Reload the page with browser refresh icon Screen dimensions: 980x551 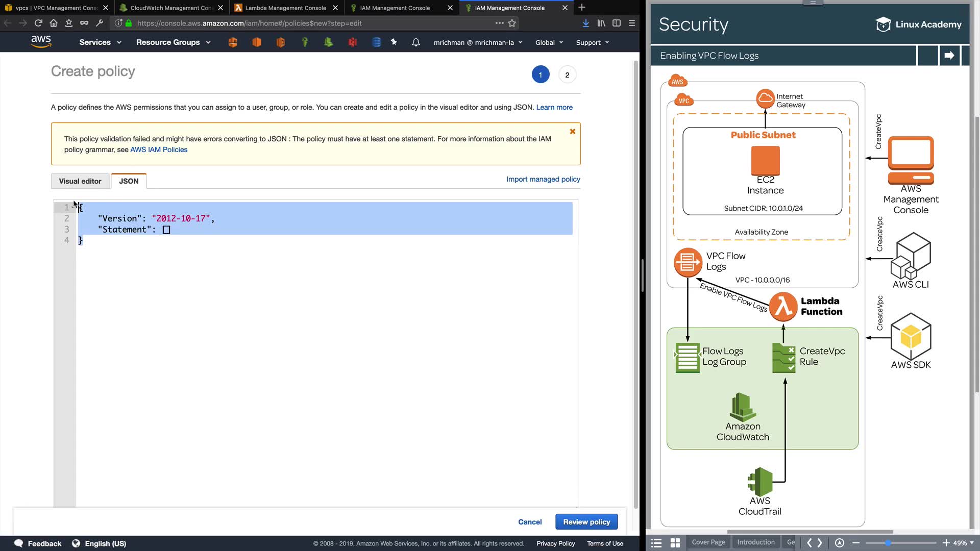38,23
